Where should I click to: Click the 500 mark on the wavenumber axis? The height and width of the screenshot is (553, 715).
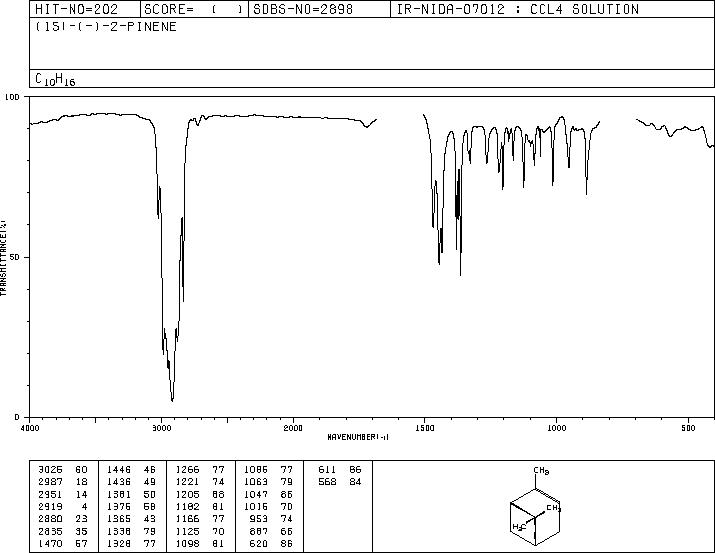point(688,428)
